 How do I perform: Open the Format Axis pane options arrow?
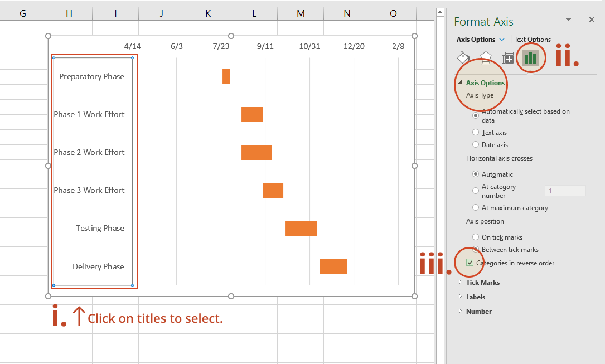coord(568,20)
